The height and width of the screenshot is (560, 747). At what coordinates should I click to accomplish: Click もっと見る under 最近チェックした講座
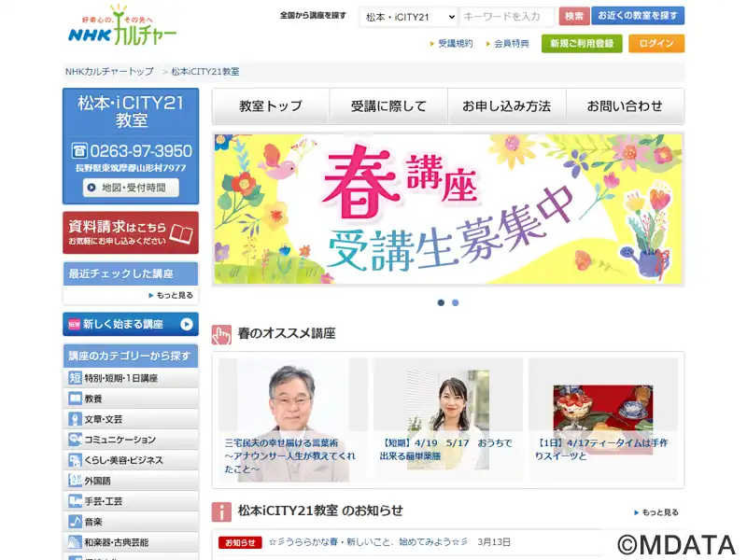tap(171, 295)
